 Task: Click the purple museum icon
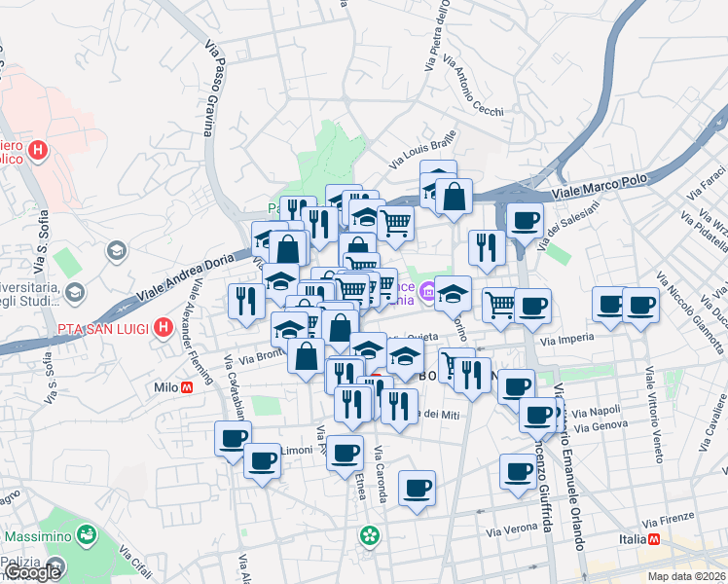pos(427,291)
